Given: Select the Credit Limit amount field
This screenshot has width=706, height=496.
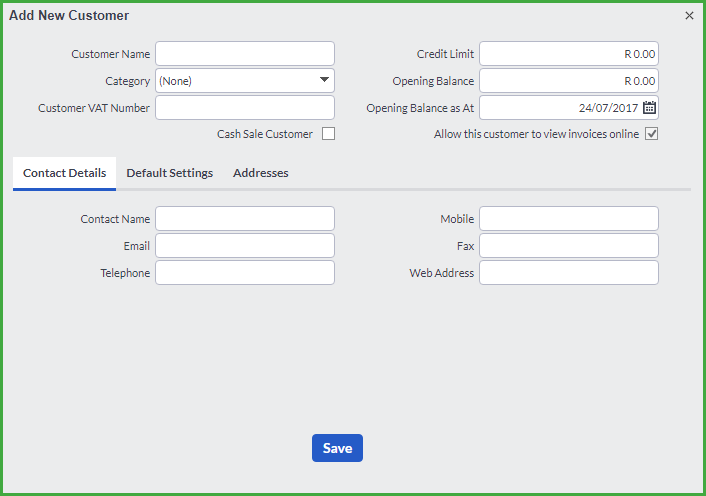Looking at the screenshot, I should tap(569, 54).
